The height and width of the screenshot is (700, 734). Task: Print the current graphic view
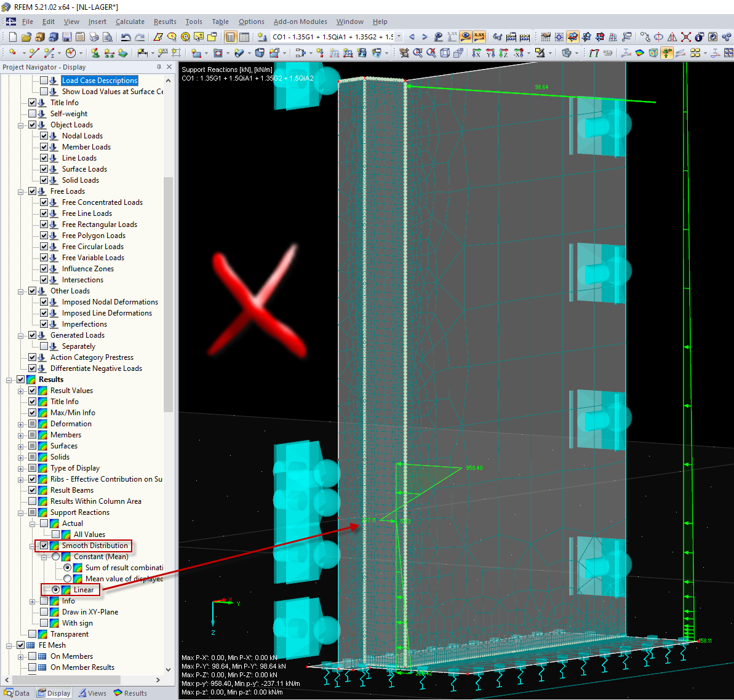coord(94,37)
